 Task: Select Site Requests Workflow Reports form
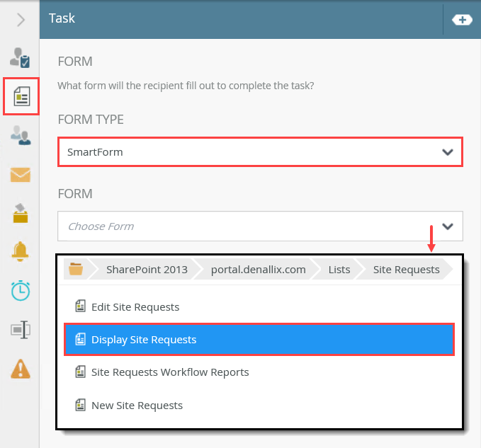pyautogui.click(x=259, y=372)
